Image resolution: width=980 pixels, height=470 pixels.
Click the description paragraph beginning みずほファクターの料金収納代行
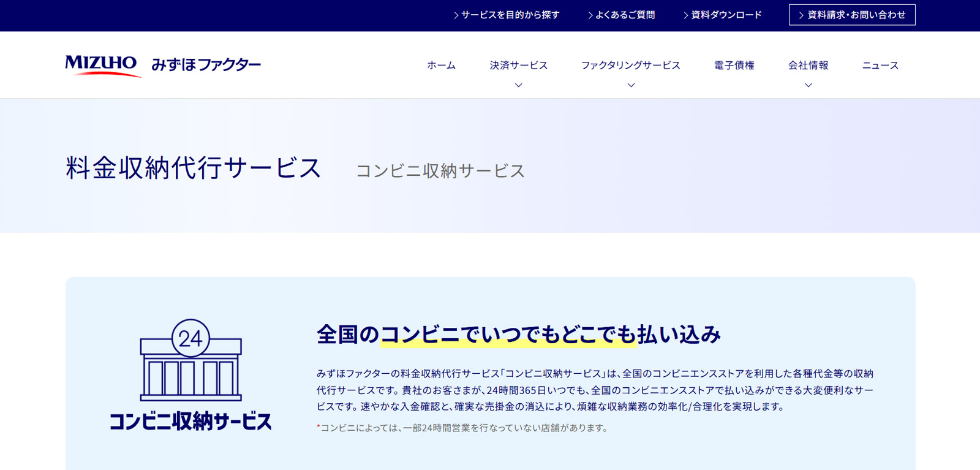click(x=595, y=390)
